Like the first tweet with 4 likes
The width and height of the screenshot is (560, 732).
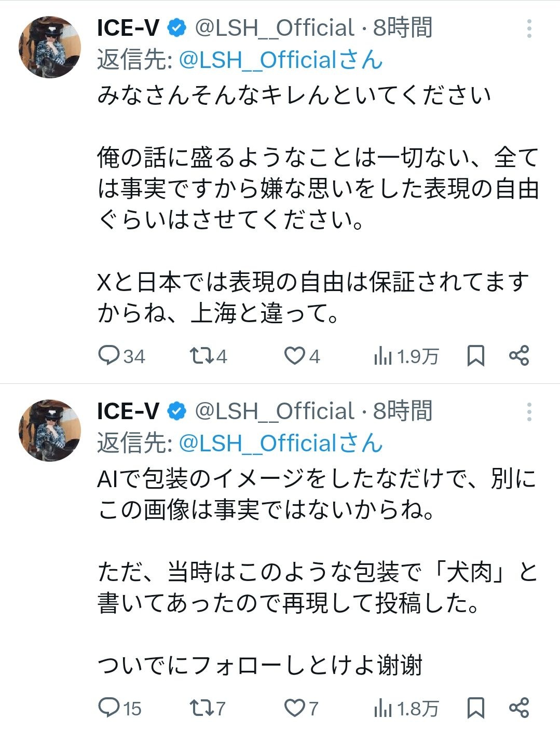302,356
